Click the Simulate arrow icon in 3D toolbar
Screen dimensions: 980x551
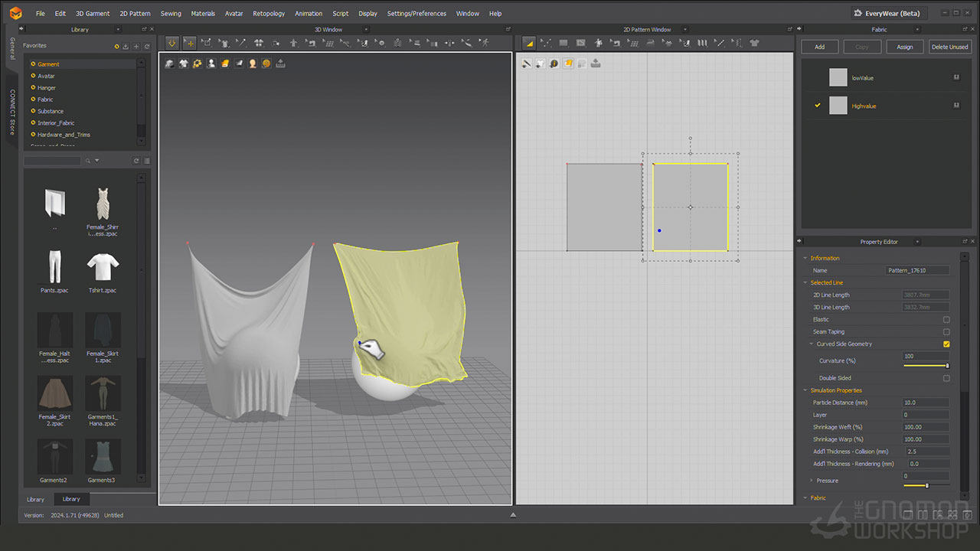coord(172,44)
